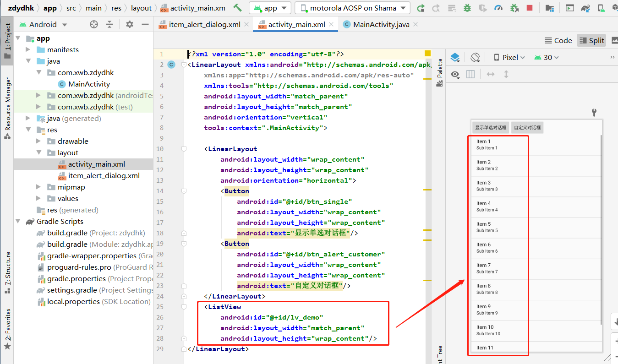The width and height of the screenshot is (618, 364).
Task: Open the Profiler gauge icon
Action: click(x=499, y=8)
